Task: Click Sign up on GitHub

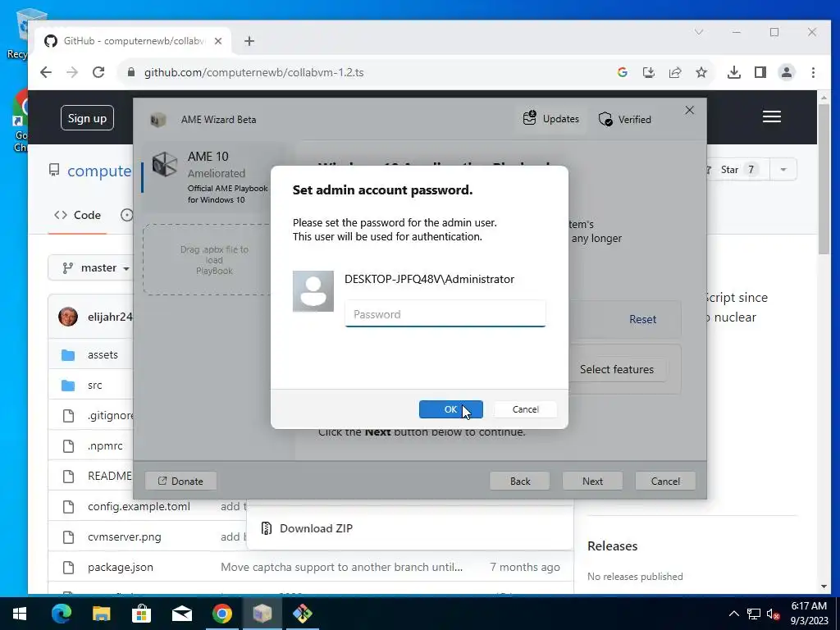Action: click(87, 118)
